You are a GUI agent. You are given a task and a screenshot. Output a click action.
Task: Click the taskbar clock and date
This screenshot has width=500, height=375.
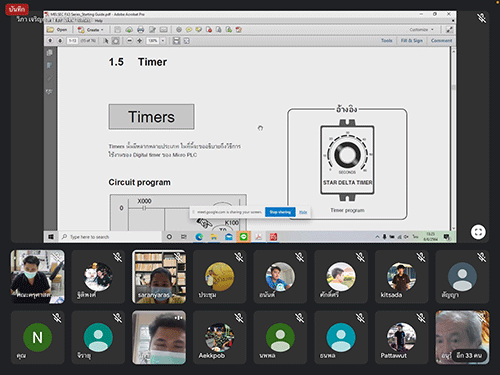point(431,237)
